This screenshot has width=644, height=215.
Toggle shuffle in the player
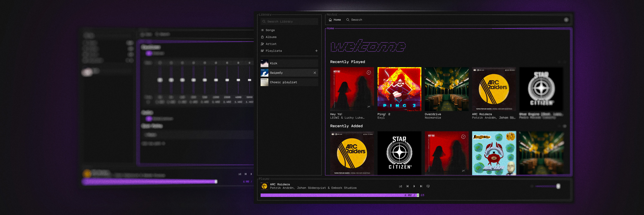point(400,186)
